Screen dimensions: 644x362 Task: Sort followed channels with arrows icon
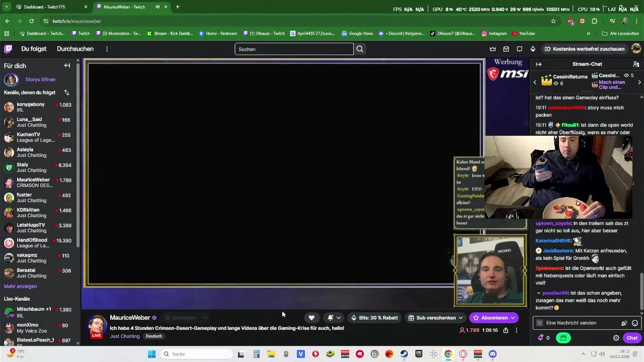click(x=66, y=93)
